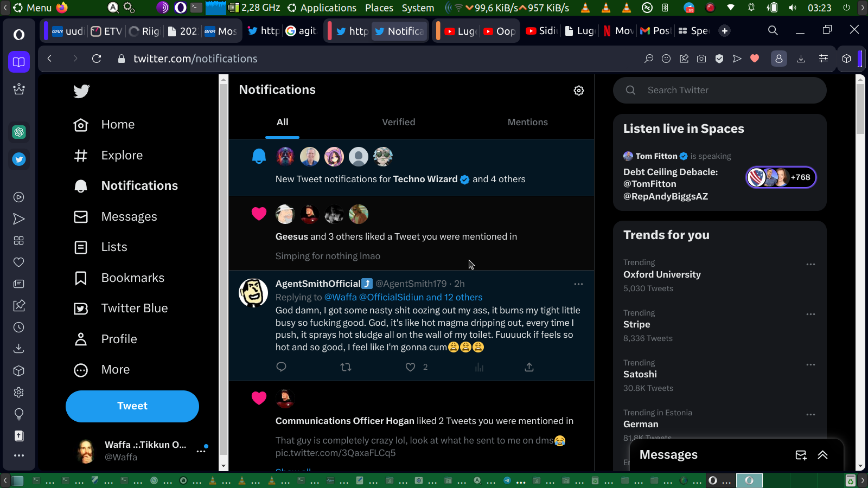Screen dimensions: 868x488
Task: Expand the Messages drawer
Action: click(x=823, y=455)
